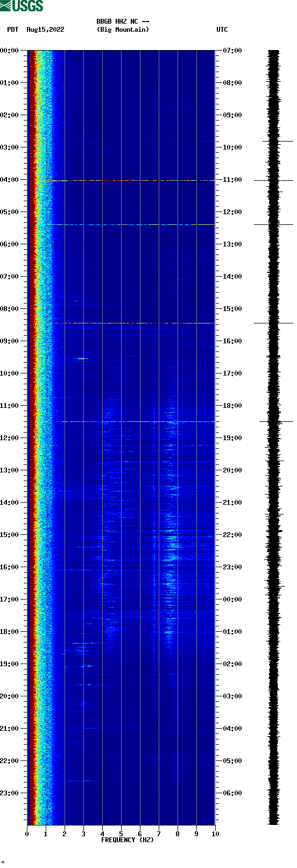Screen dimensions: 297x868
Task: Click the 5 Hz frequency tick label
Action: pos(121,834)
